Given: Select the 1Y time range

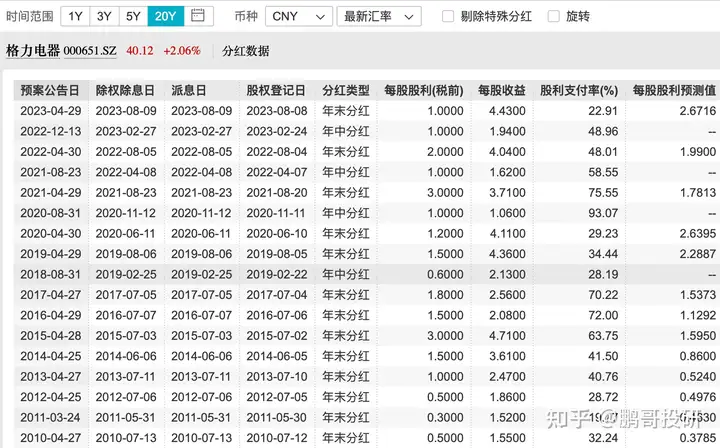Looking at the screenshot, I should click(75, 16).
